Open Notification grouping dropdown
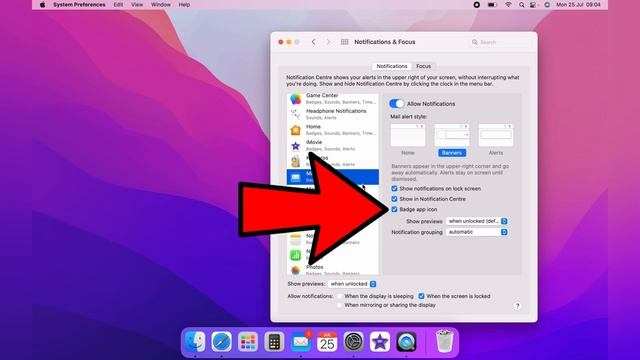The height and width of the screenshot is (360, 640). pyautogui.click(x=477, y=232)
